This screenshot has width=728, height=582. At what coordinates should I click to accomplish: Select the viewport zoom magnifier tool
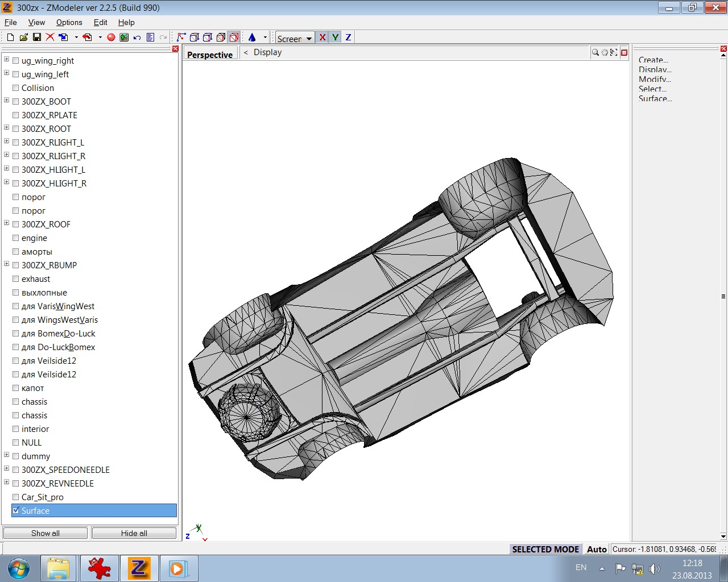click(595, 52)
